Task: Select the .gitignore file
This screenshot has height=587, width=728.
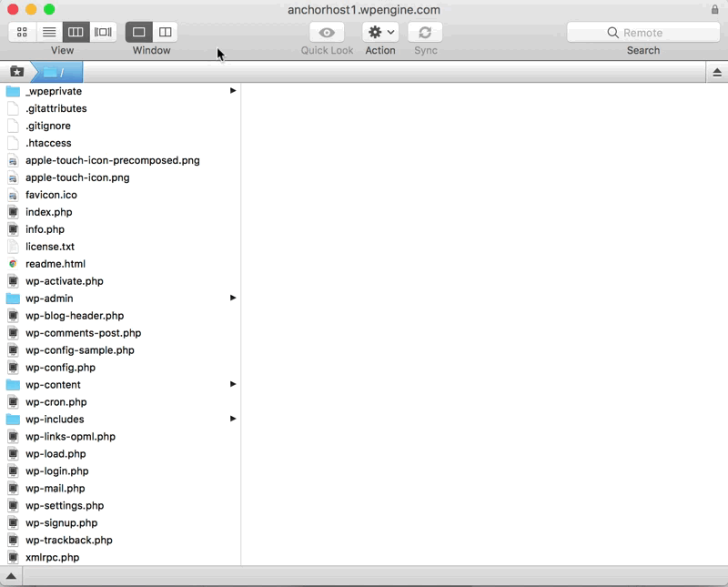Action: click(120, 126)
